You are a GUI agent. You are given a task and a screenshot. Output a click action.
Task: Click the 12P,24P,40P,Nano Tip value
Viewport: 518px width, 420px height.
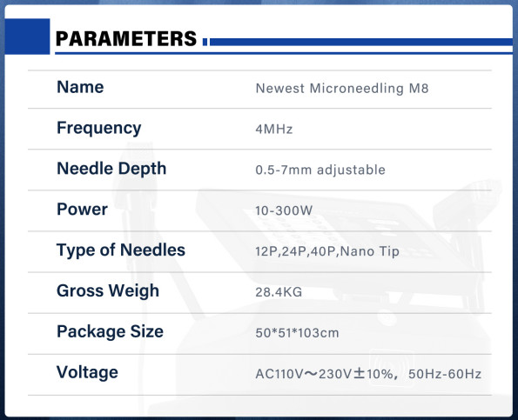[x=327, y=251]
